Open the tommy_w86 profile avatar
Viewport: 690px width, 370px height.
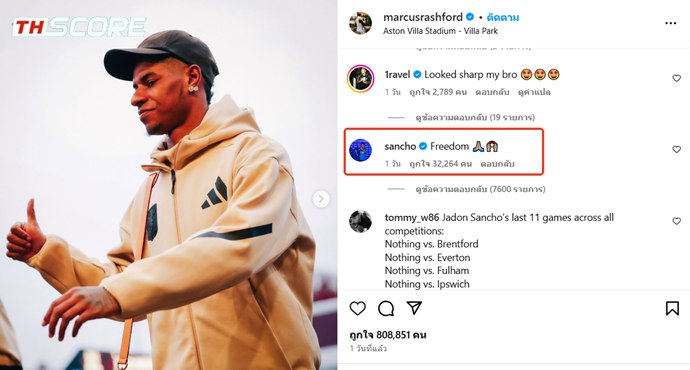(360, 221)
